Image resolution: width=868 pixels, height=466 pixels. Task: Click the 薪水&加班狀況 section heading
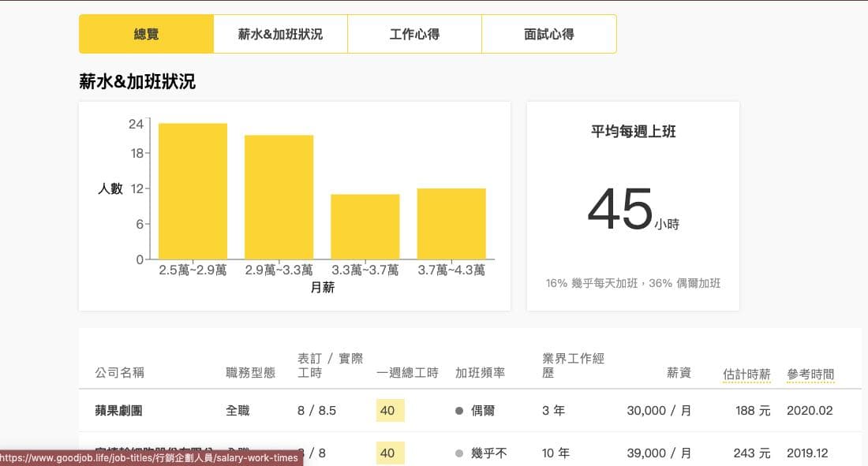(137, 82)
